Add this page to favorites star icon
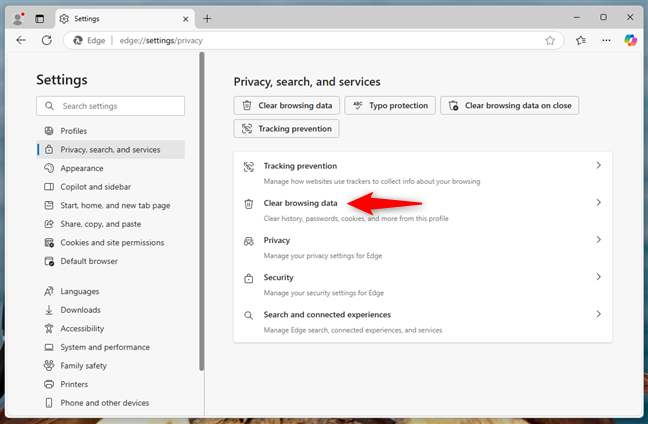648x424 pixels. click(x=550, y=40)
